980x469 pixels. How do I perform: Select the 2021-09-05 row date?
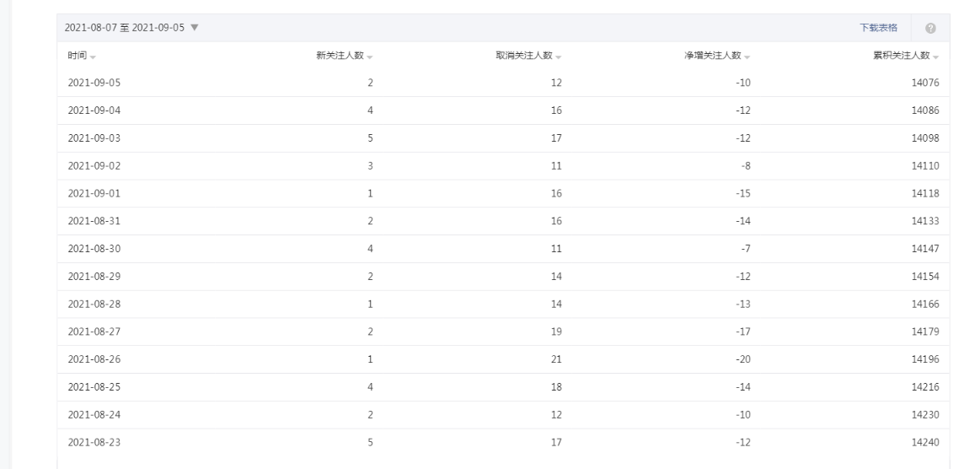[x=94, y=83]
